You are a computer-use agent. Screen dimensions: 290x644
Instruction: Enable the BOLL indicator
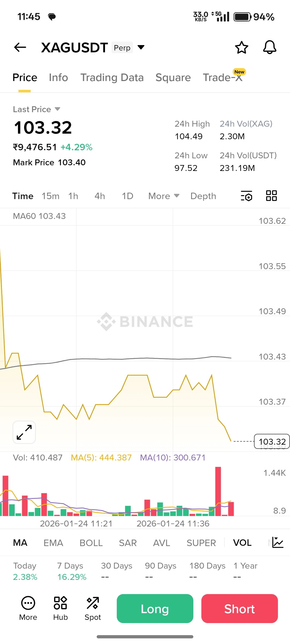pos(91,543)
